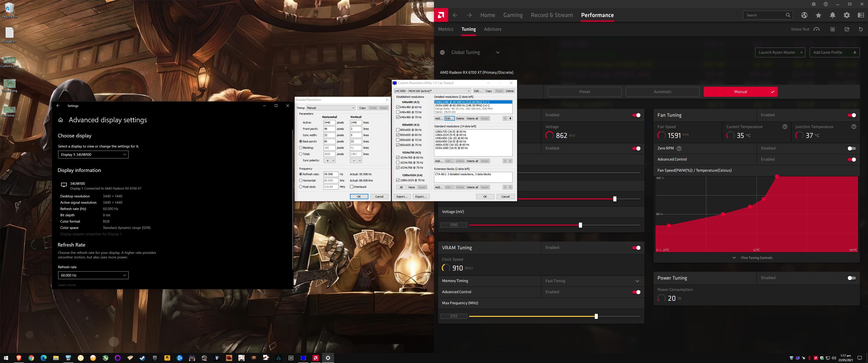Image resolution: width=868 pixels, height=363 pixels.
Task: Open the Refresh rate 60.000 Hz dropdown
Action: [93, 276]
